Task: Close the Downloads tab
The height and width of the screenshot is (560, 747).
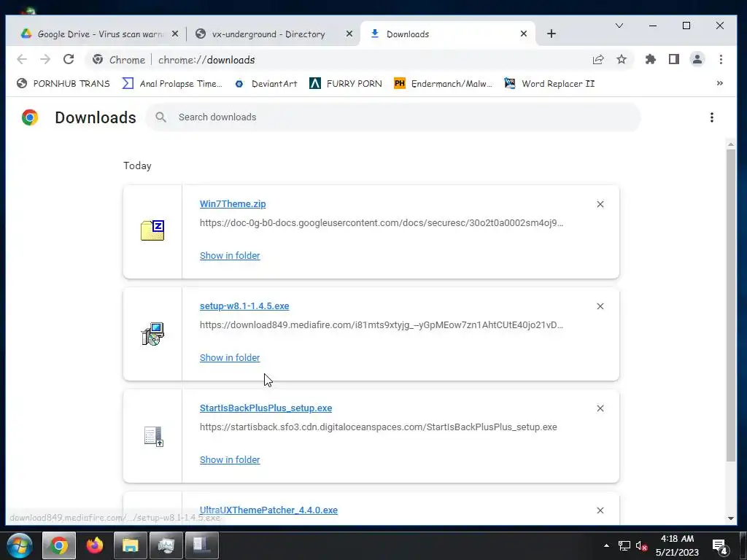Action: pos(524,34)
